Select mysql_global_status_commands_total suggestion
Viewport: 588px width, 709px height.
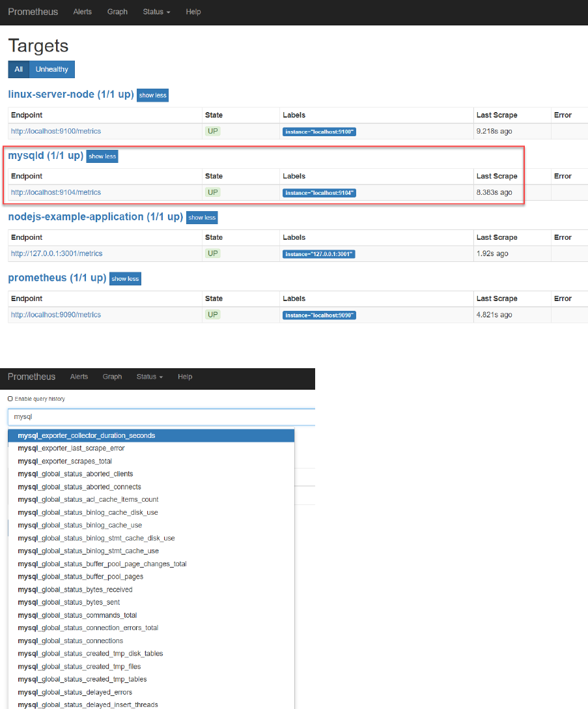152,615
